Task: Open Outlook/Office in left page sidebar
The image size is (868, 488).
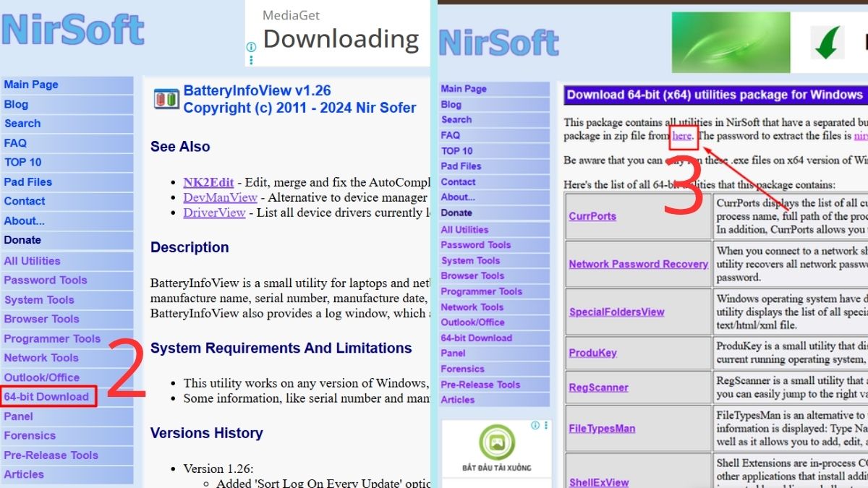Action: 42,377
